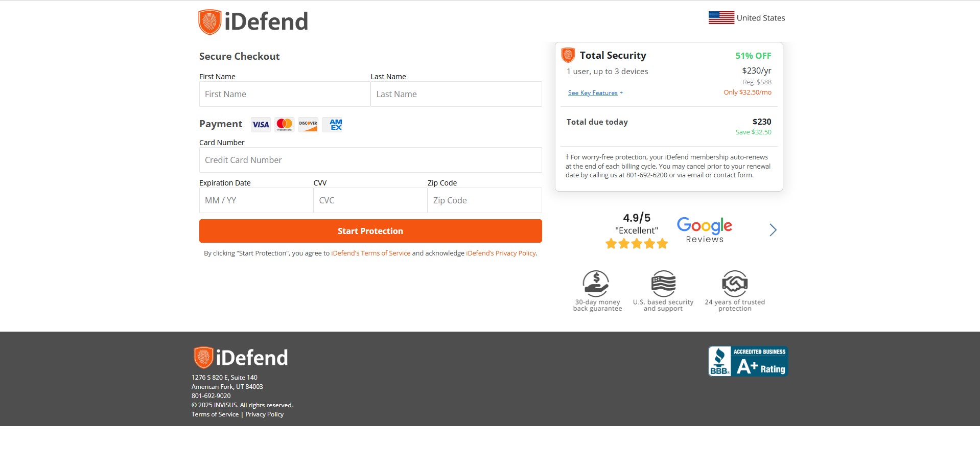Click the U.S. based security flag icon
980x466 pixels.
click(x=663, y=284)
